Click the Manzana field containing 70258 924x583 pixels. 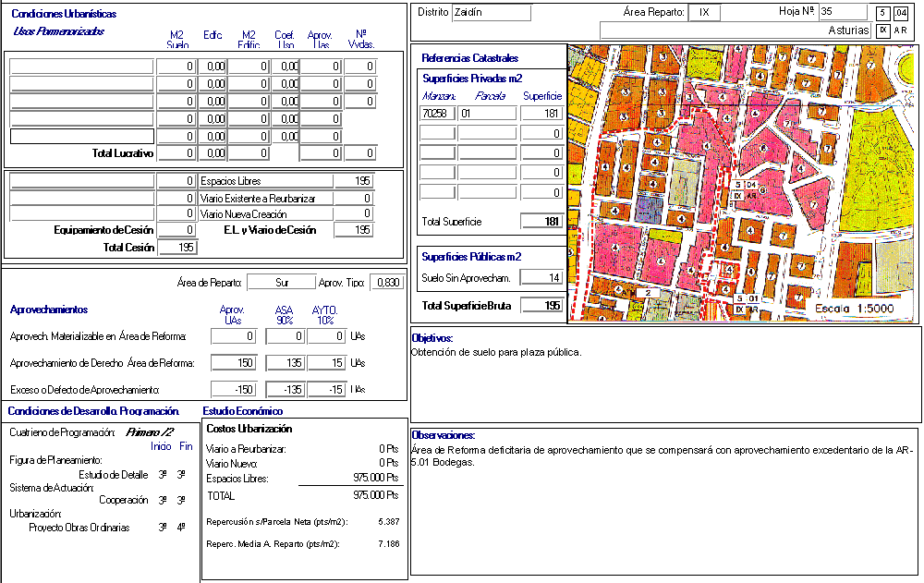(x=437, y=114)
